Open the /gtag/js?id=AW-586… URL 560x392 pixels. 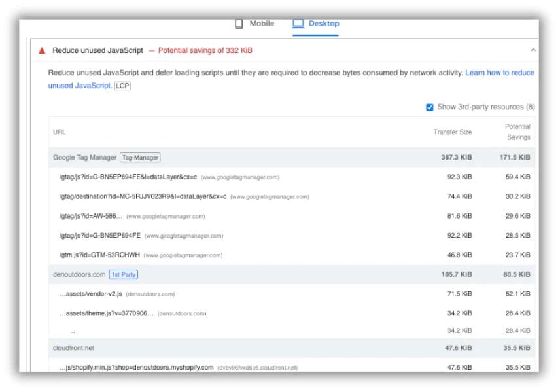click(91, 216)
